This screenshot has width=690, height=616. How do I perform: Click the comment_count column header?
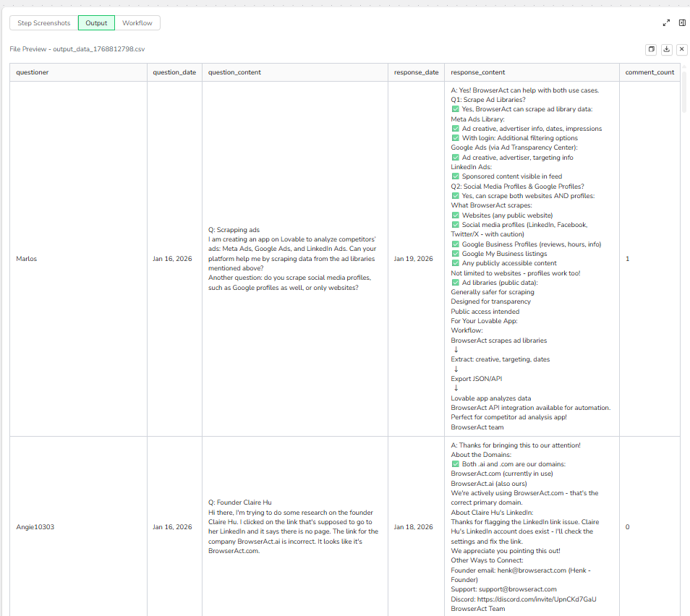pyautogui.click(x=649, y=72)
